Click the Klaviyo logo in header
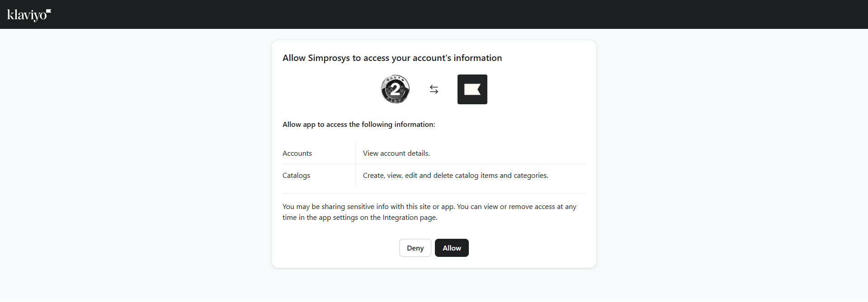 (x=29, y=15)
